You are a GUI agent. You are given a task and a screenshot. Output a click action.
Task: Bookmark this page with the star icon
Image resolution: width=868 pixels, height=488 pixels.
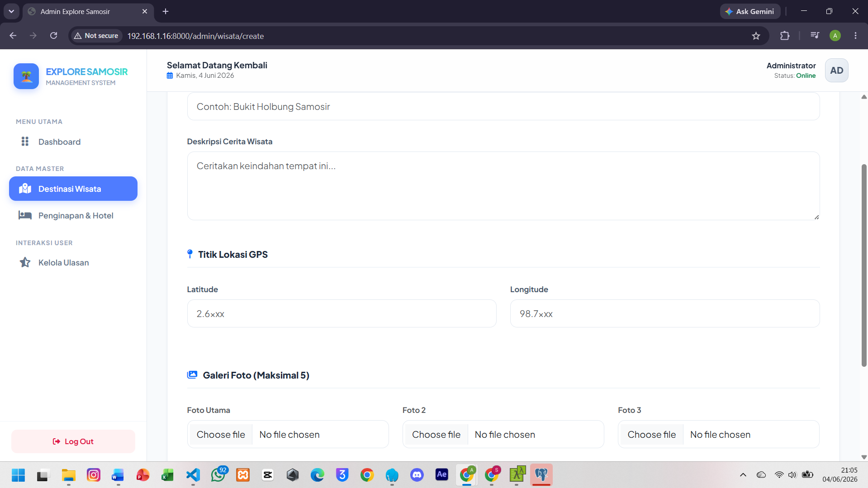756,36
